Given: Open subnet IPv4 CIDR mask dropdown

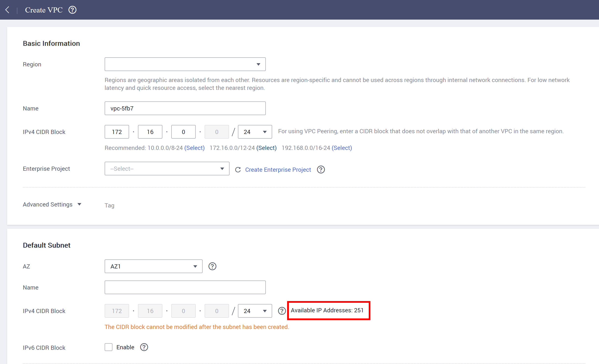Looking at the screenshot, I should 255,311.
